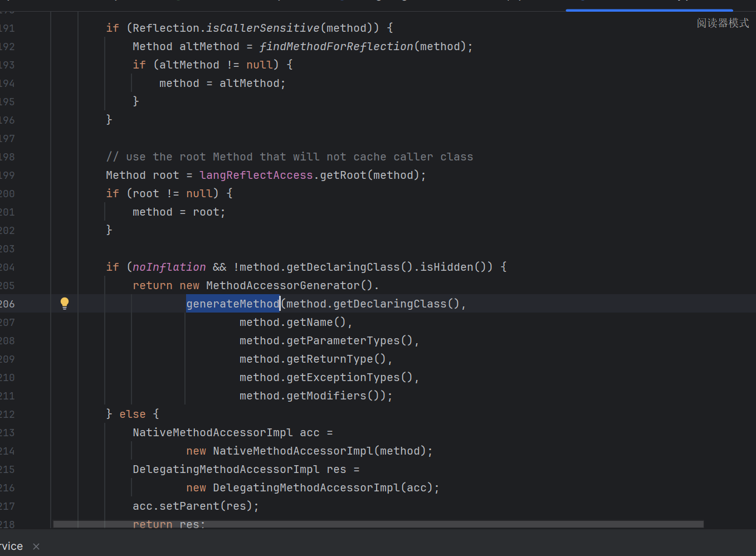Click the acc variable declaration
Screen dimensions: 756x556
(310, 432)
